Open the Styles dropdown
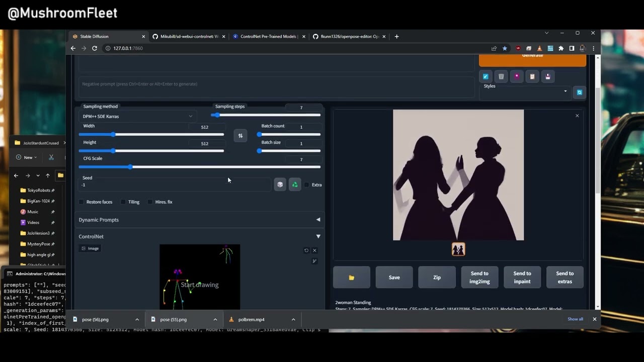644x362 pixels. (526, 93)
